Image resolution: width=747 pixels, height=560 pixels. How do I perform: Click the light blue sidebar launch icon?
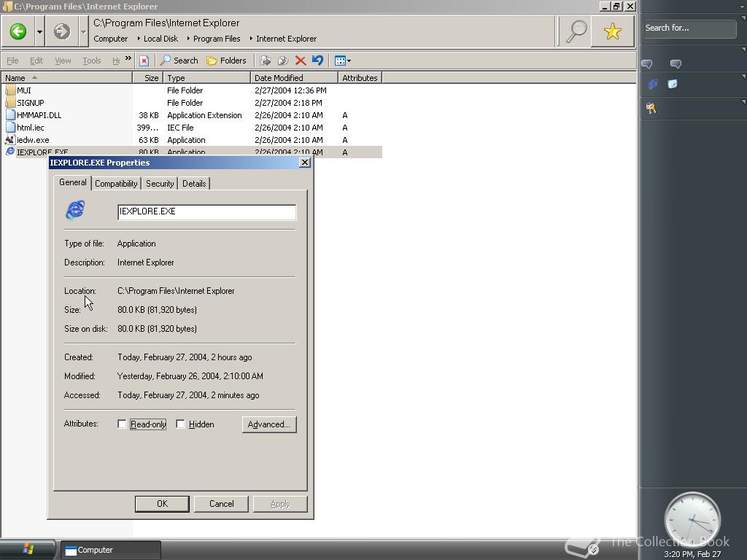[672, 85]
